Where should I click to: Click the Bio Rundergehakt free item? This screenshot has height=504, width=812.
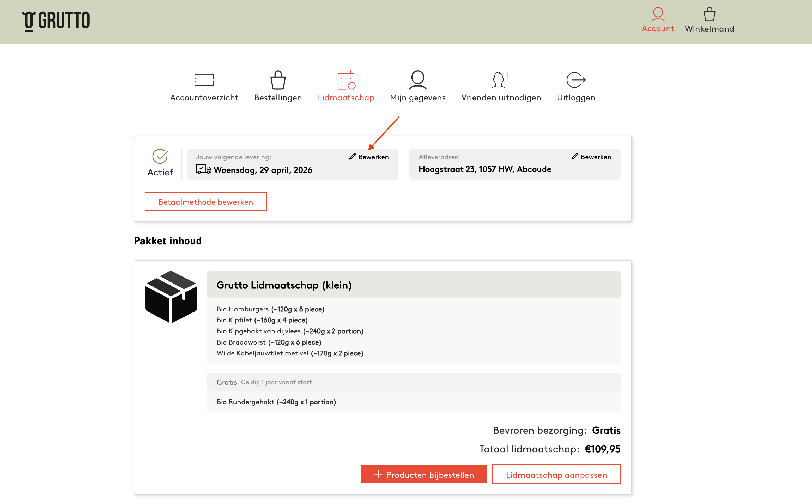pos(276,402)
